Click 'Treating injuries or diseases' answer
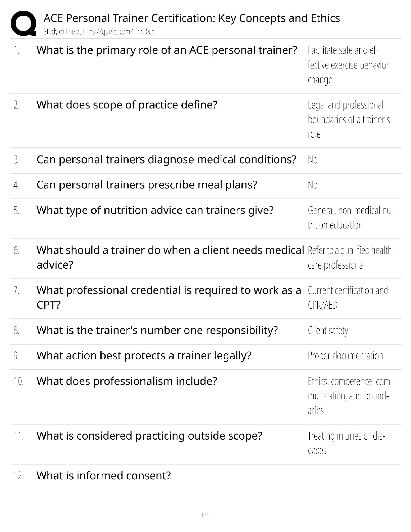 click(x=346, y=443)
